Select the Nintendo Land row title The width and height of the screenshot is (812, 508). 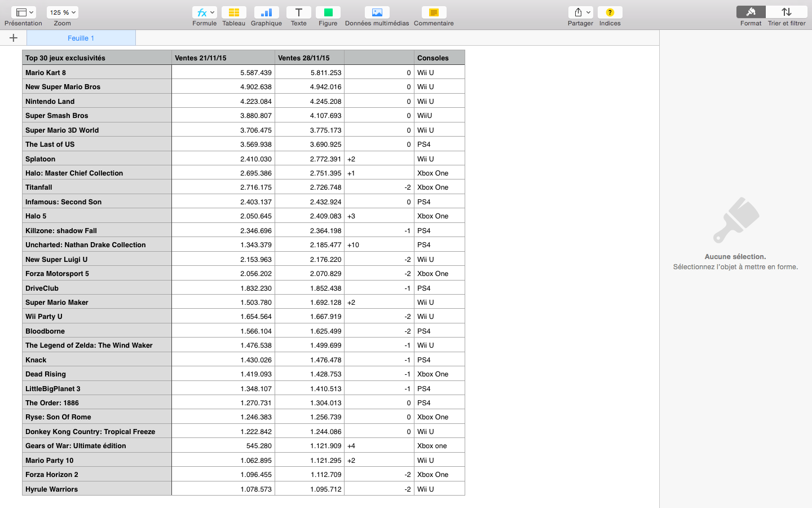point(97,101)
